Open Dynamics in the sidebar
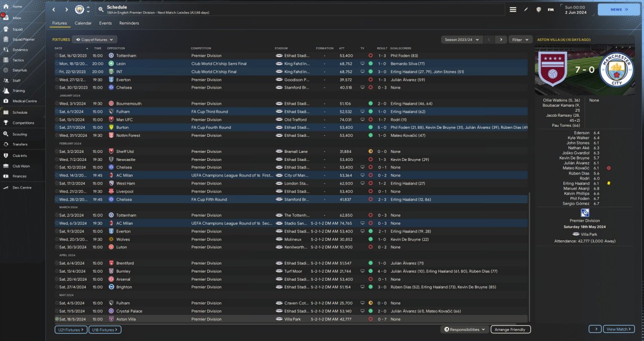 click(x=20, y=50)
